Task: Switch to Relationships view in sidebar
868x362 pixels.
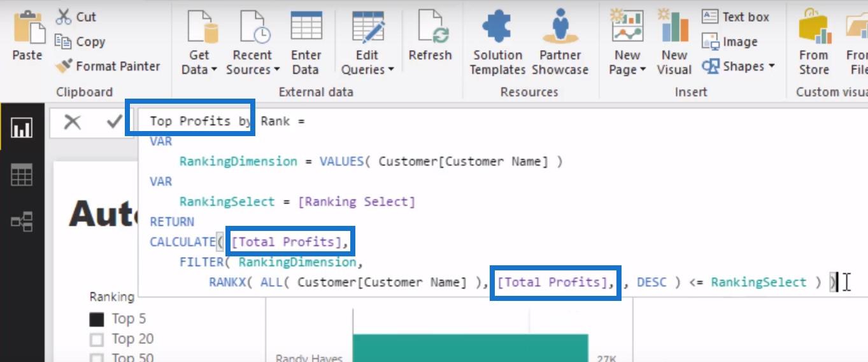Action: click(x=22, y=221)
